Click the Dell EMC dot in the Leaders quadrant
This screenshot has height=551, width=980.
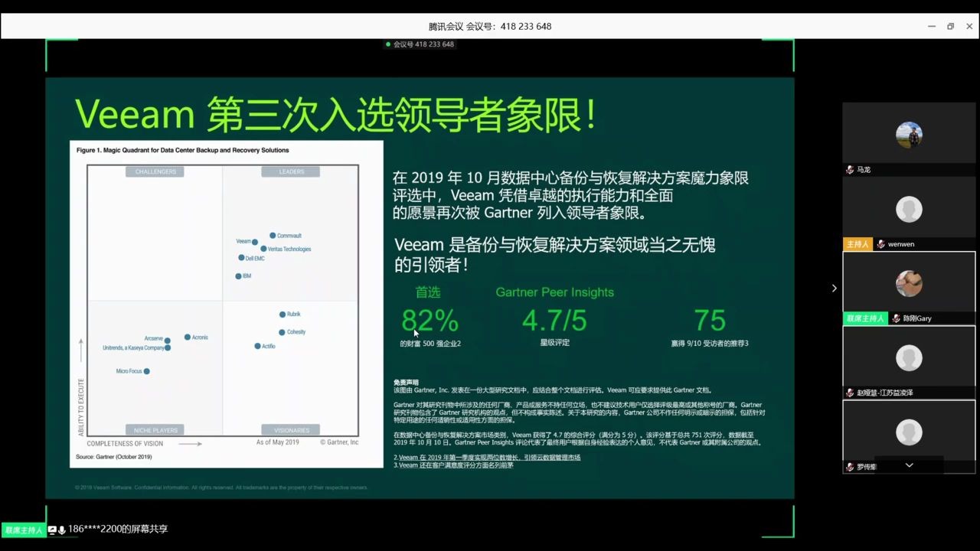241,258
